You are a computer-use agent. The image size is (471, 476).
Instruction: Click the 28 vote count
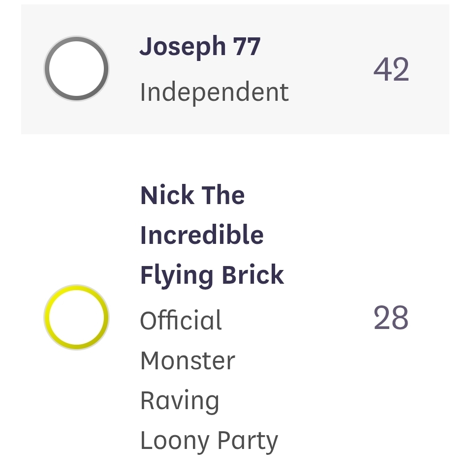click(391, 318)
